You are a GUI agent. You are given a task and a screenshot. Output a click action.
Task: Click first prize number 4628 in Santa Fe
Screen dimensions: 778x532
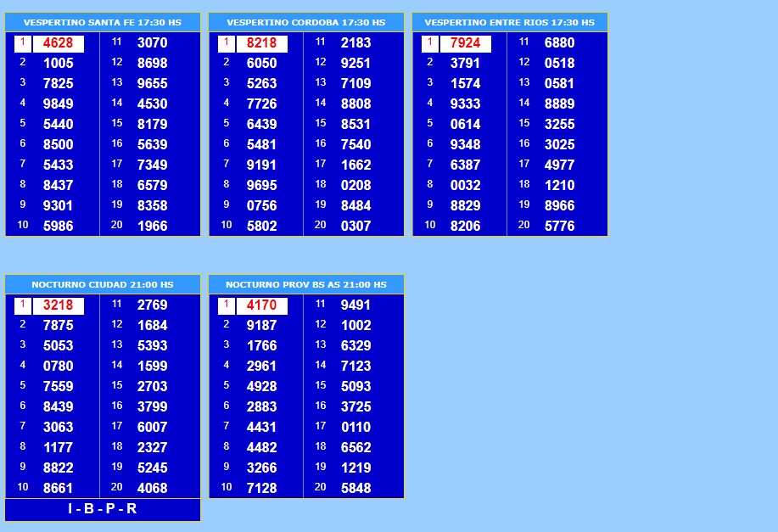click(x=58, y=43)
